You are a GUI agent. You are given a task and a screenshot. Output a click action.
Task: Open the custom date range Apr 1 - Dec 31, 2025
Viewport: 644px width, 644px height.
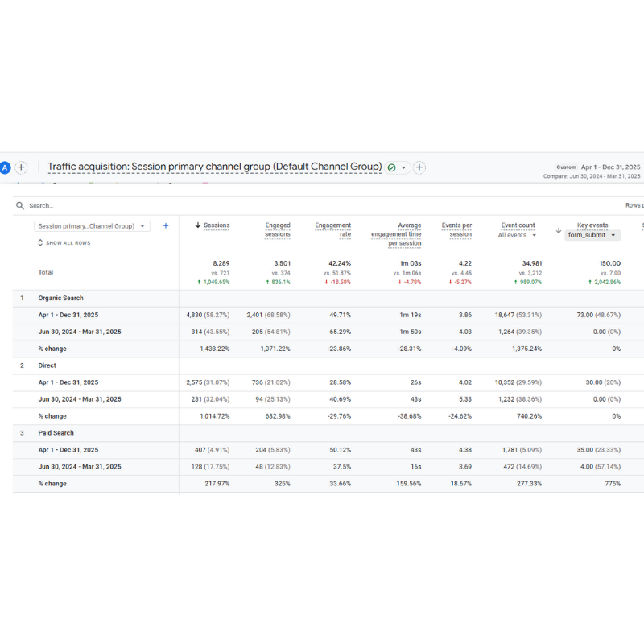(x=610, y=167)
